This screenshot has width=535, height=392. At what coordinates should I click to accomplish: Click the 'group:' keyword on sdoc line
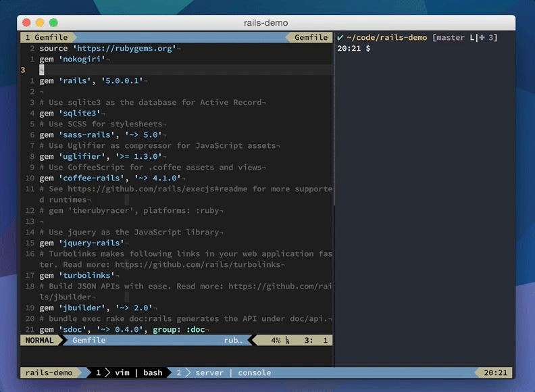click(x=166, y=330)
